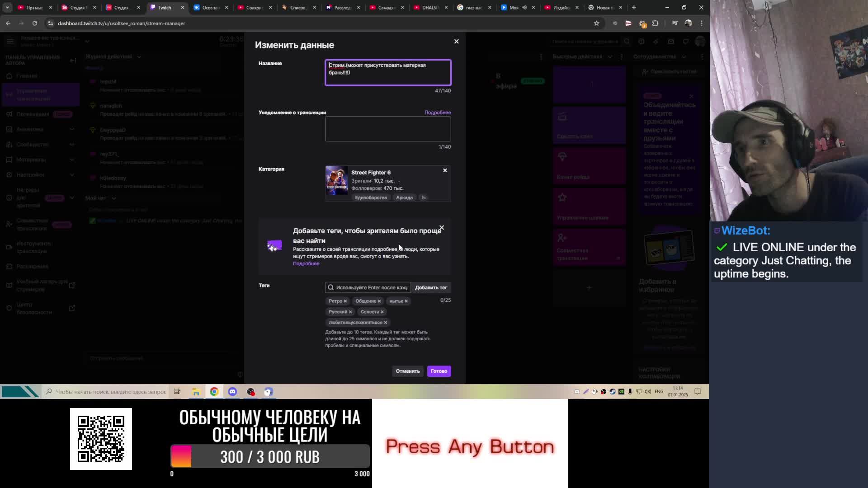Bookmark this page with star icon
The height and width of the screenshot is (488, 868).
pos(596,23)
